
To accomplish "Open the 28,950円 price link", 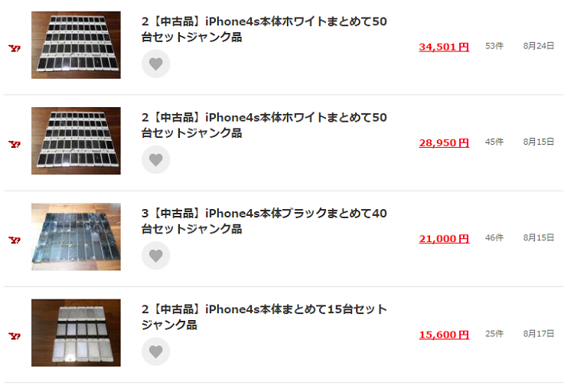I will [444, 143].
